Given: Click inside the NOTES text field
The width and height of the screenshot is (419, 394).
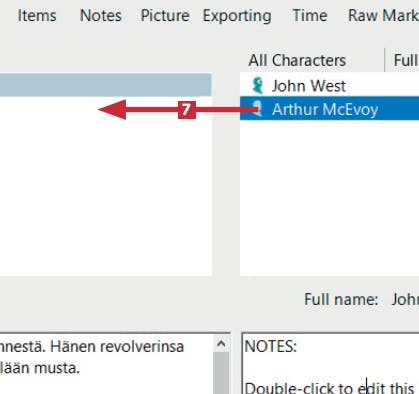Looking at the screenshot, I should (x=330, y=364).
